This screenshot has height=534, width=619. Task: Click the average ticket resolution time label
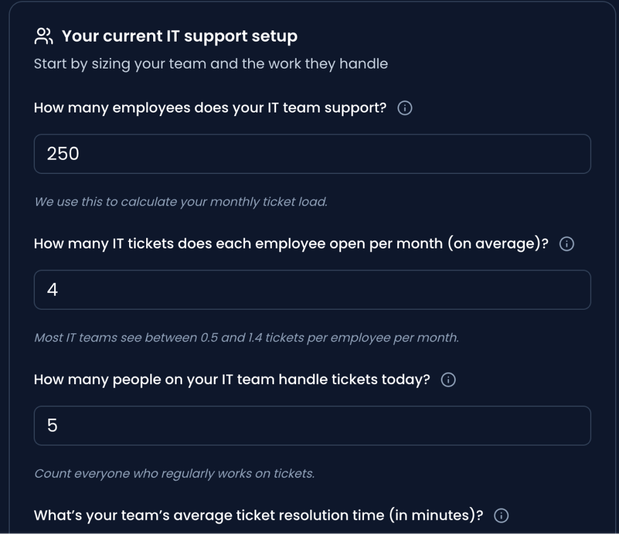point(258,516)
